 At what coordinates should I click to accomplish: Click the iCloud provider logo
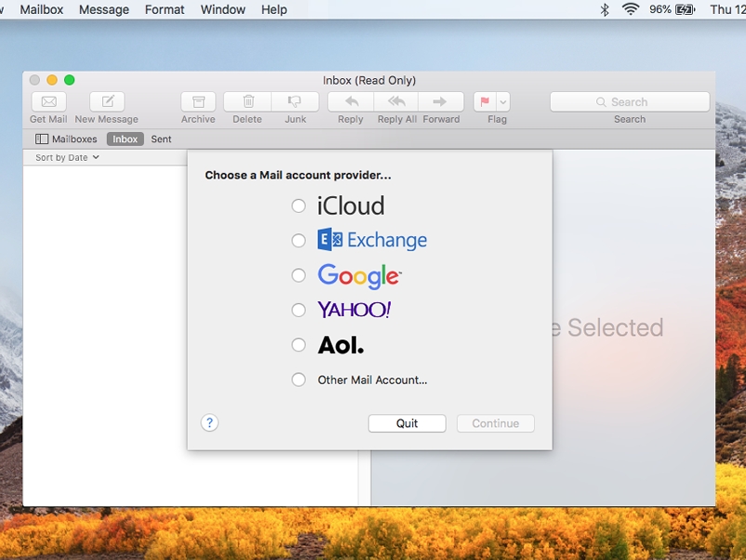tap(351, 206)
